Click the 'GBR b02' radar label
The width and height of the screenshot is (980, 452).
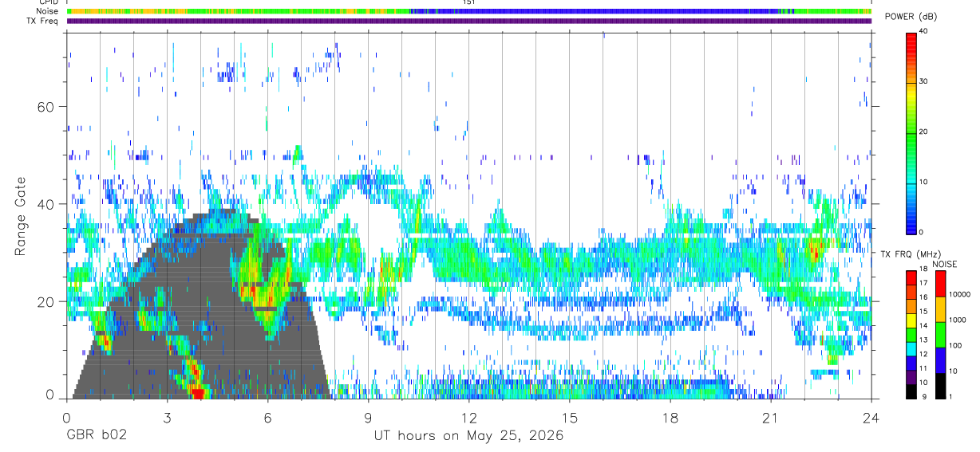pos(96,435)
